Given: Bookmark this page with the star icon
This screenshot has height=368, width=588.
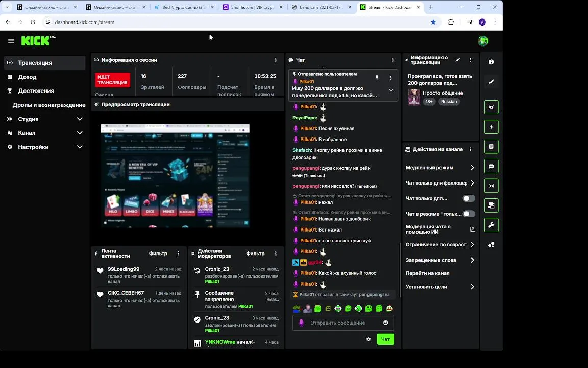Looking at the screenshot, I should coord(433,22).
